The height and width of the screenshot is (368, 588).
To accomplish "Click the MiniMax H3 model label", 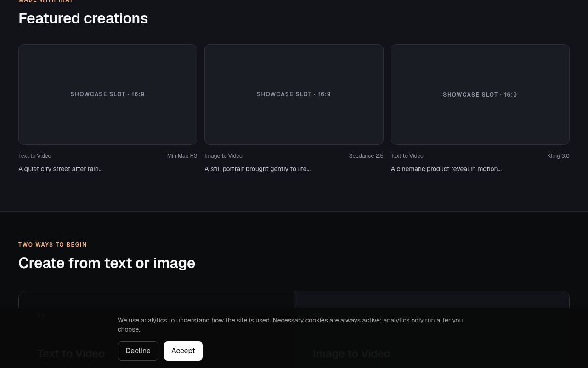I will tap(182, 156).
